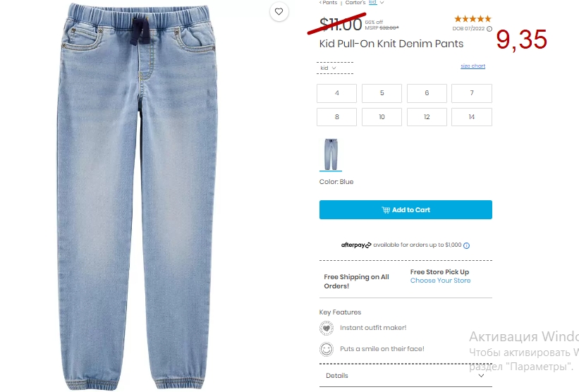Screen dimensions: 579x392
Task: Open the DOB 07/2022 info icon
Action: [x=489, y=29]
